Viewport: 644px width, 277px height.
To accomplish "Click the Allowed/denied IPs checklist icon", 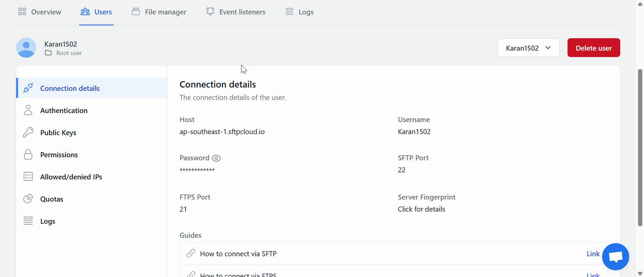I will tap(28, 176).
